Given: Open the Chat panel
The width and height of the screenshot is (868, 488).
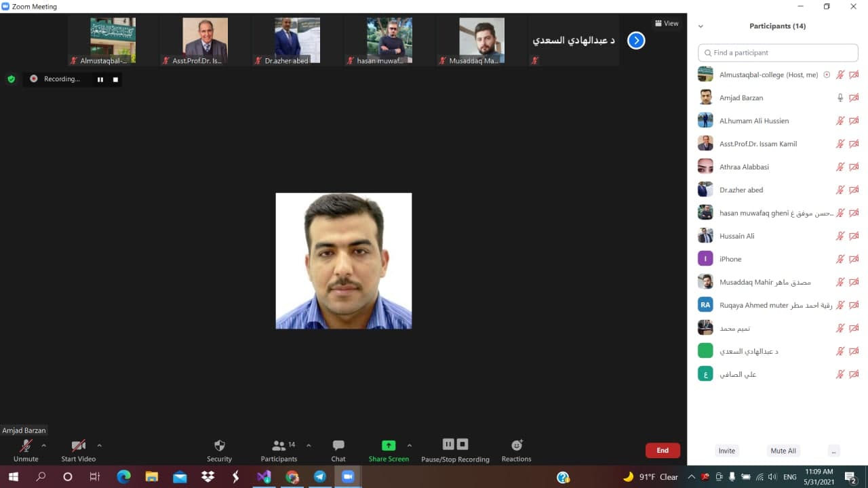Looking at the screenshot, I should tap(338, 450).
